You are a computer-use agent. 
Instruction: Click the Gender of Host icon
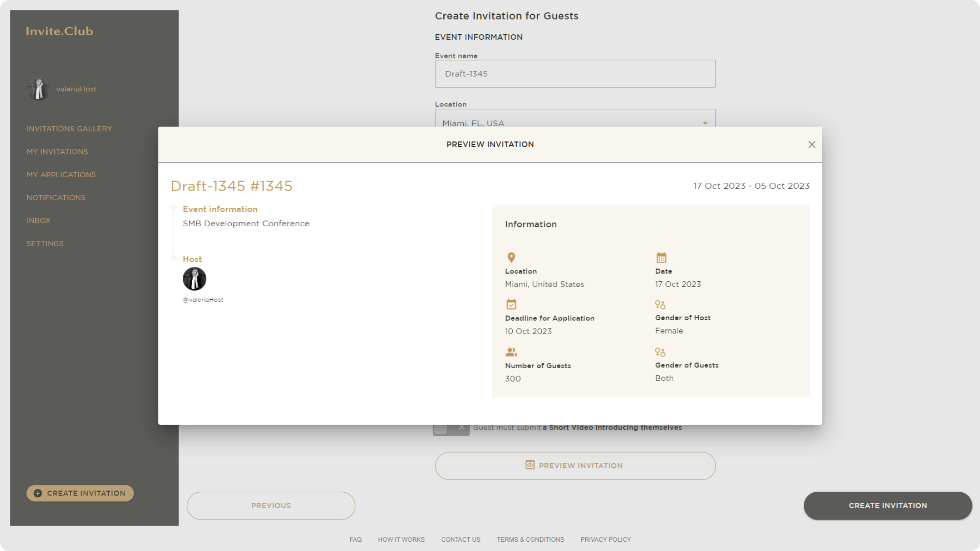(660, 304)
